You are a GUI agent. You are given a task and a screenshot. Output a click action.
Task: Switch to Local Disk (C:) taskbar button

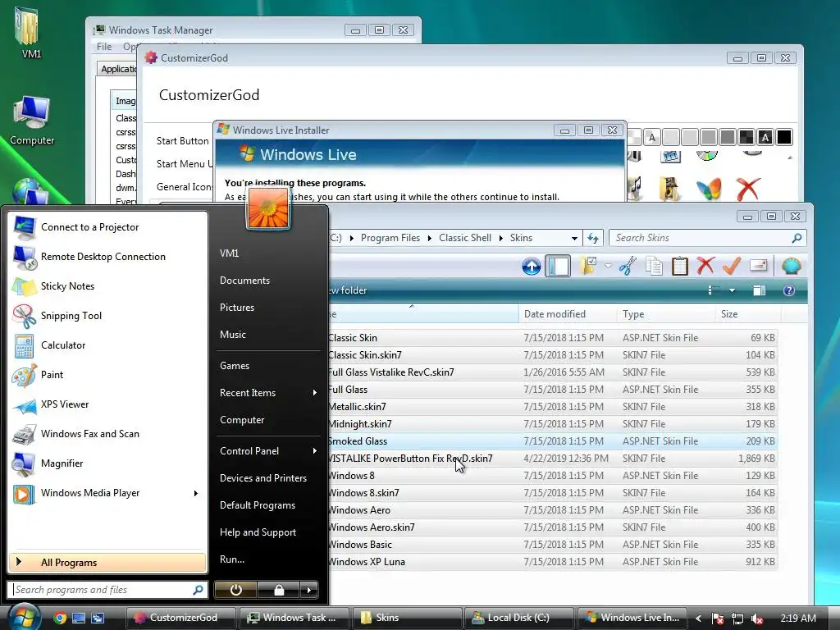[518, 618]
